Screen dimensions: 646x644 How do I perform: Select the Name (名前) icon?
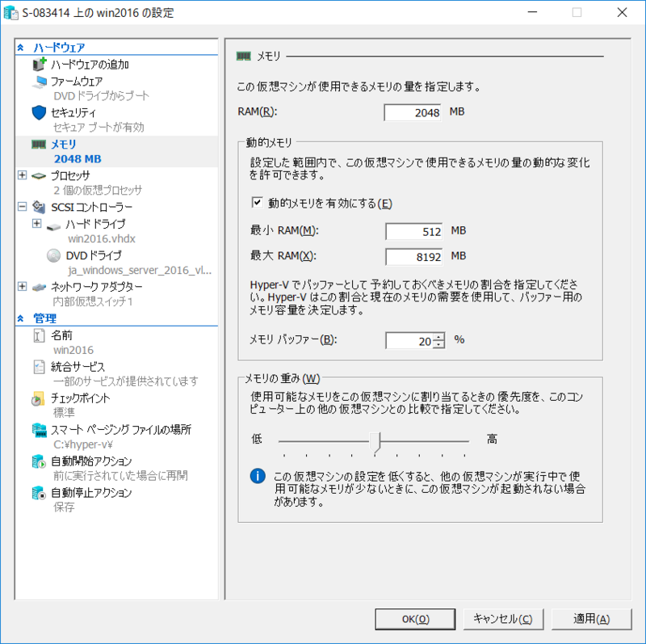(39, 335)
